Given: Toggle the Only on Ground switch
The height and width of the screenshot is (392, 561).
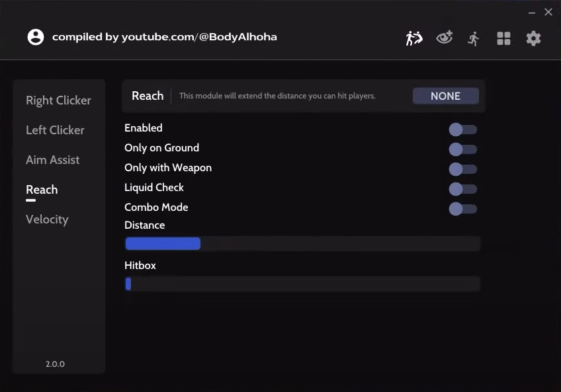Looking at the screenshot, I should click(463, 149).
